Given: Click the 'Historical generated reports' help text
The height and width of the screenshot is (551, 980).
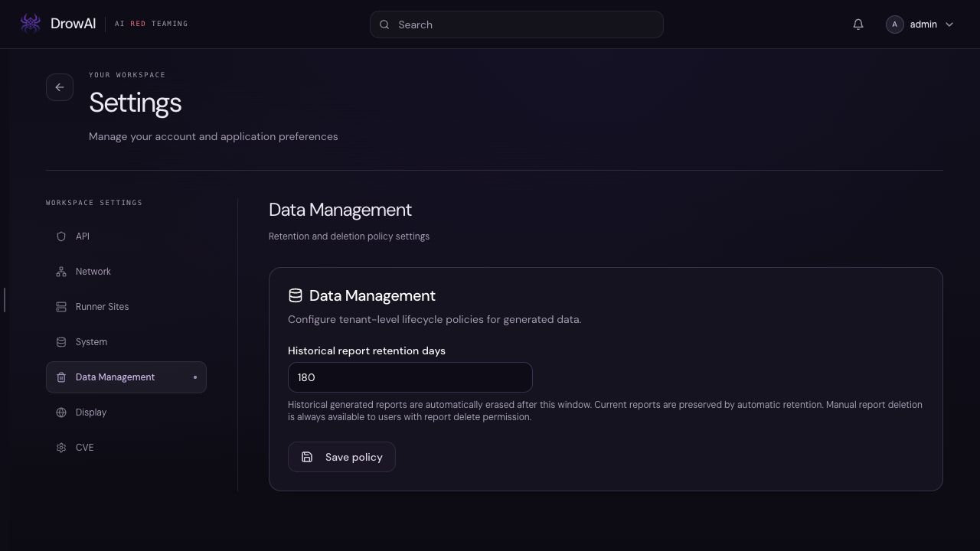Looking at the screenshot, I should (x=605, y=411).
